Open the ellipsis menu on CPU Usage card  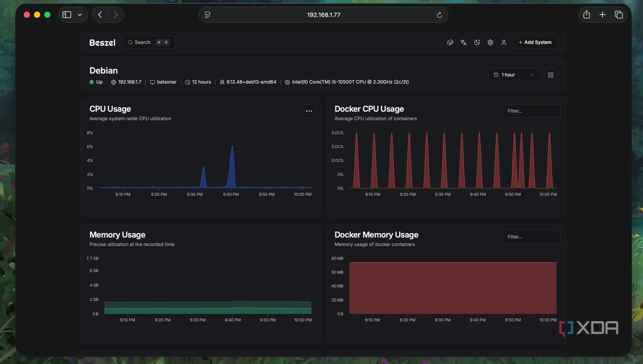pyautogui.click(x=309, y=111)
